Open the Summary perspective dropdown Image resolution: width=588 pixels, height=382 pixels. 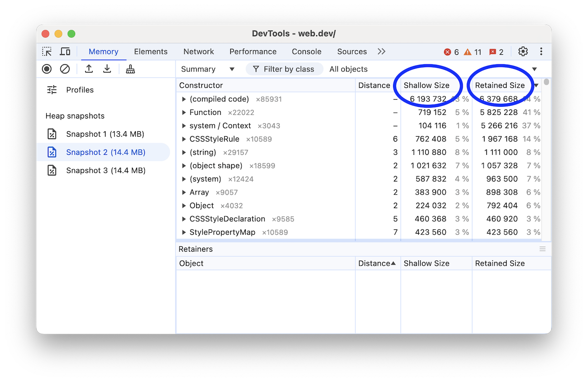(208, 69)
